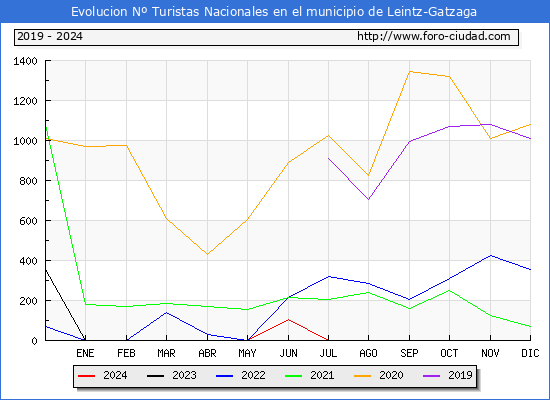Viewport: 550px width, 400px height.
Task: Select the '2022' legend label
Action: pyautogui.click(x=253, y=375)
